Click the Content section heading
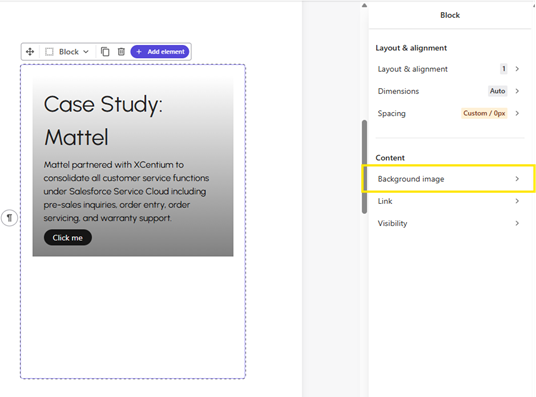The width and height of the screenshot is (536, 397). (x=390, y=158)
